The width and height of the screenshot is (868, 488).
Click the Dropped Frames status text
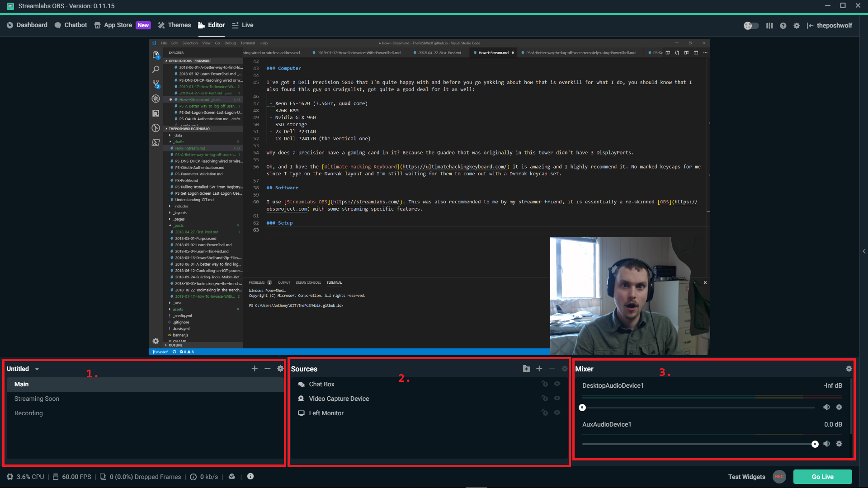pos(145,477)
